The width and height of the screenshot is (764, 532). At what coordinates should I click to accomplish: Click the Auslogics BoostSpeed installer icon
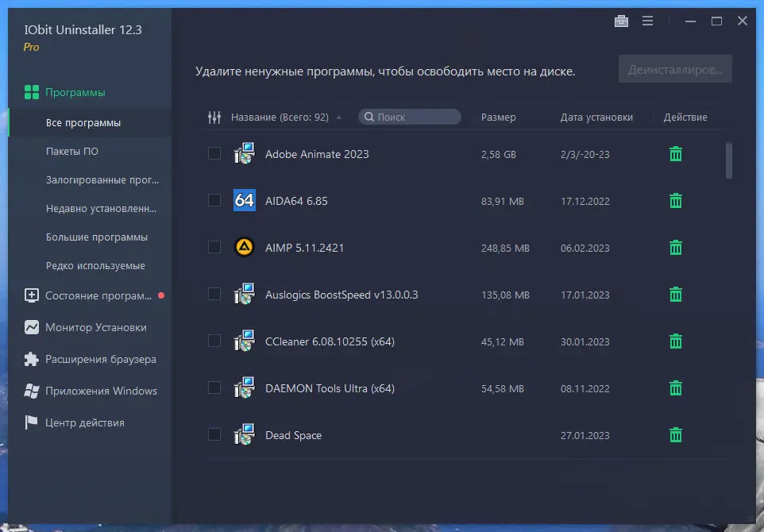(245, 294)
